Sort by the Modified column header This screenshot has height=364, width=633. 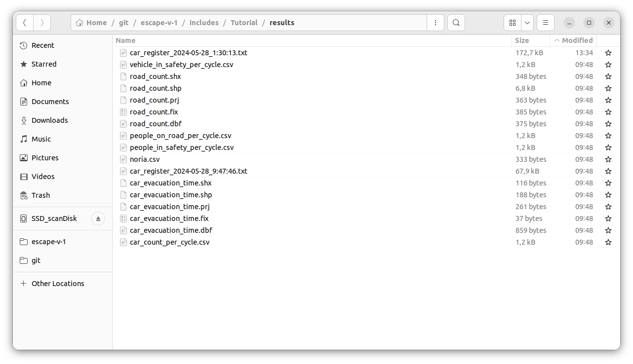tap(577, 40)
